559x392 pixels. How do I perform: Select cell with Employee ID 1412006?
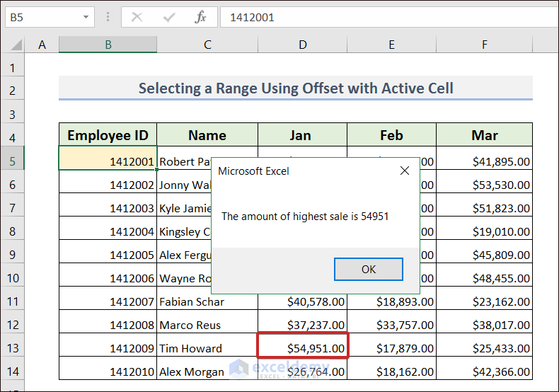click(108, 275)
